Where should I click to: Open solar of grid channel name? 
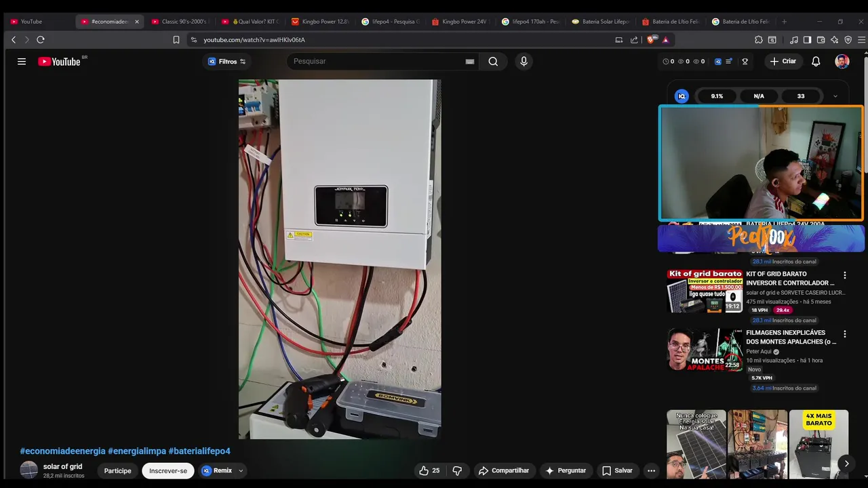point(62,466)
